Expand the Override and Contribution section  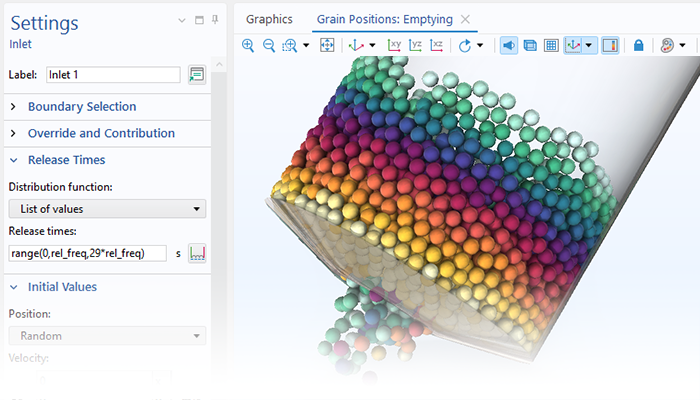coord(100,133)
